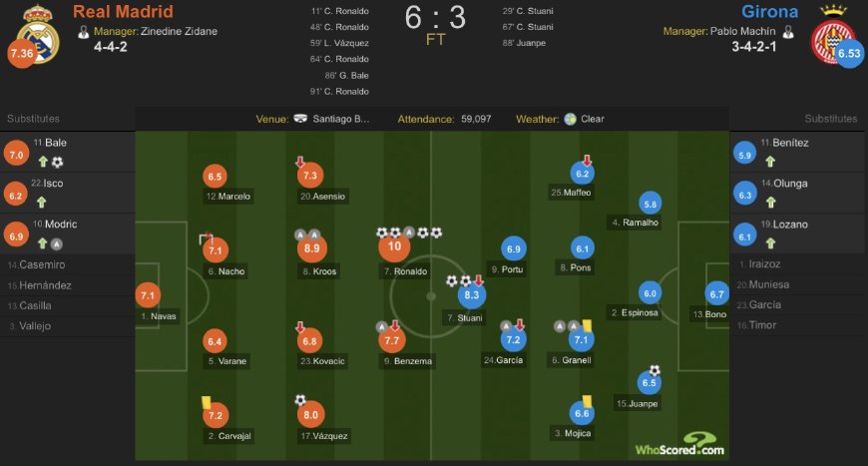Screen dimensions: 868x466
Task: Open the Girona team name link
Action: tap(769, 12)
